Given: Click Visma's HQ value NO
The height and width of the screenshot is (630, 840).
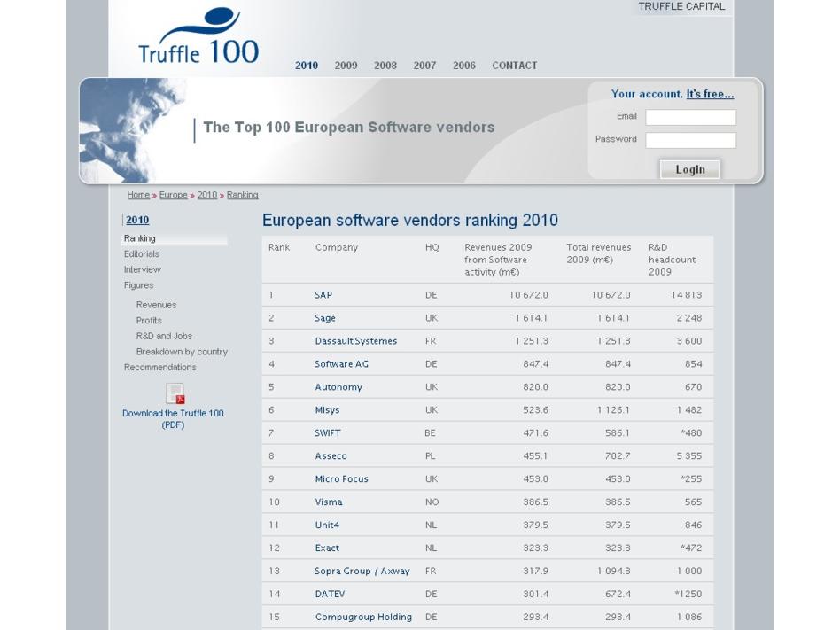Looking at the screenshot, I should click(x=432, y=502).
